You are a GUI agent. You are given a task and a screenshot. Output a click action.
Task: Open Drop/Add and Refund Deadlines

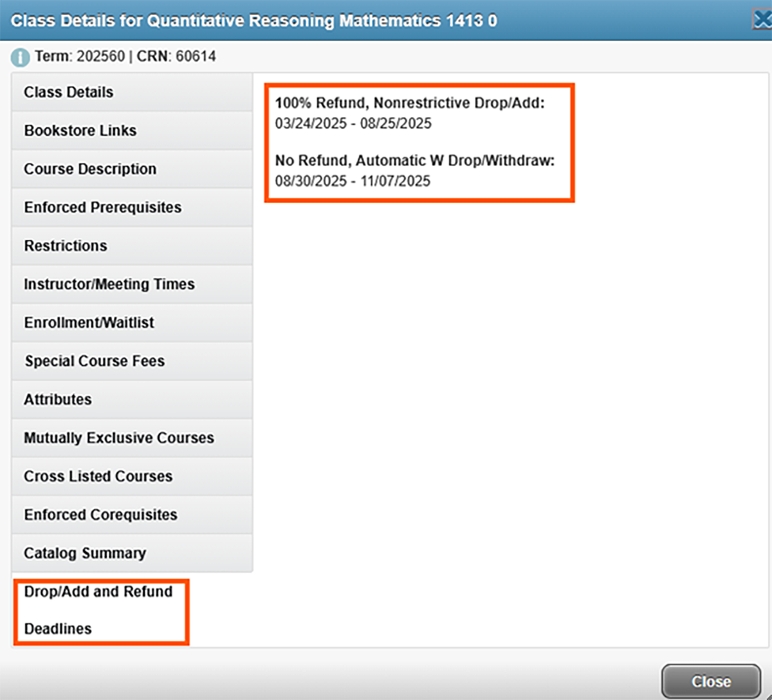click(x=98, y=610)
